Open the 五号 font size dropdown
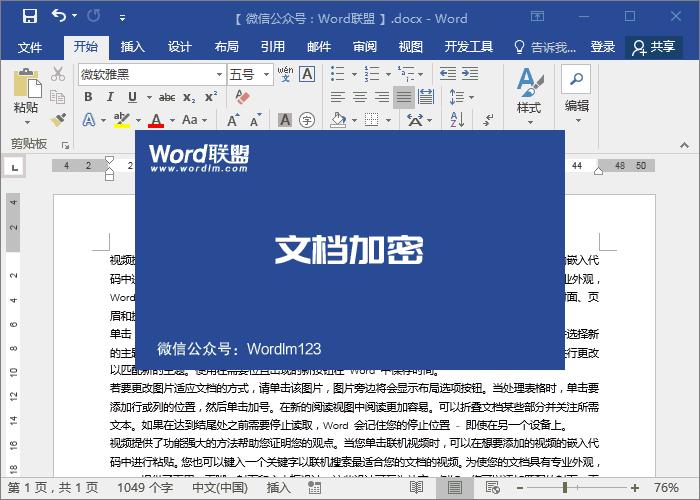The width and height of the screenshot is (700, 500). click(266, 75)
